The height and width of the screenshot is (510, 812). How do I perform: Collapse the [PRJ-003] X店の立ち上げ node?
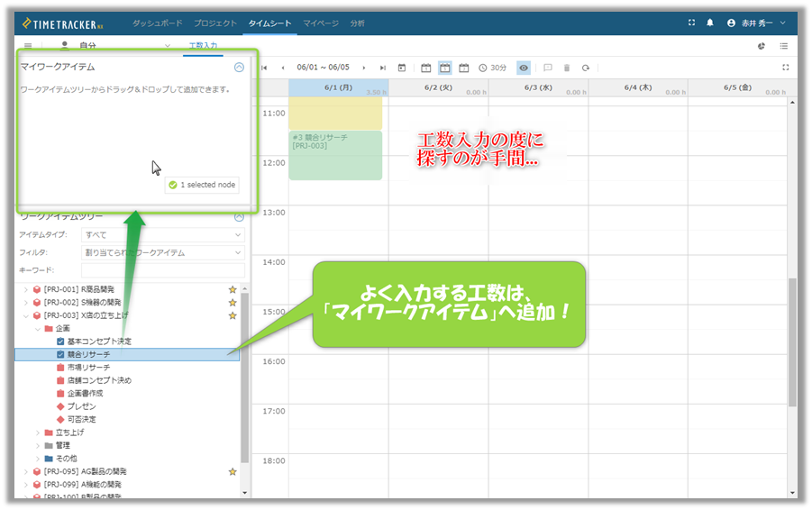(26, 315)
